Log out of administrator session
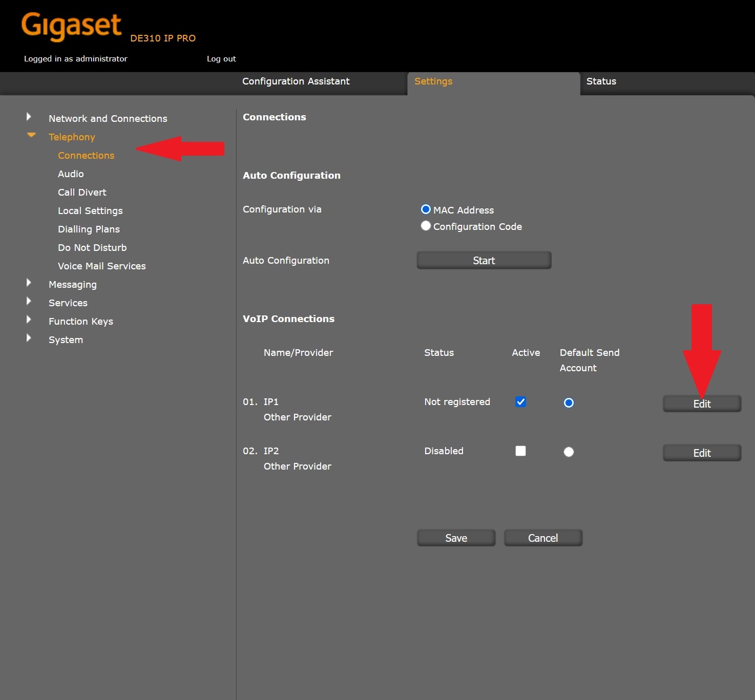The image size is (755, 700). (221, 59)
